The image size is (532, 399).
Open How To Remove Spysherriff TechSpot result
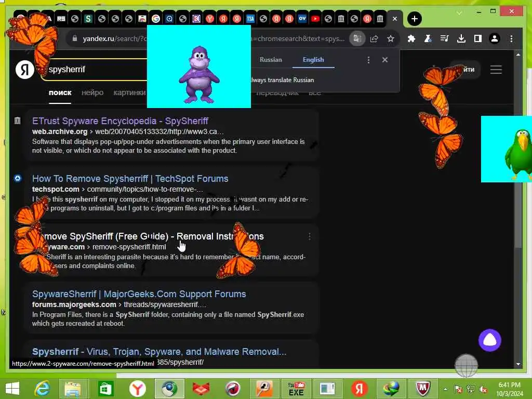130,179
